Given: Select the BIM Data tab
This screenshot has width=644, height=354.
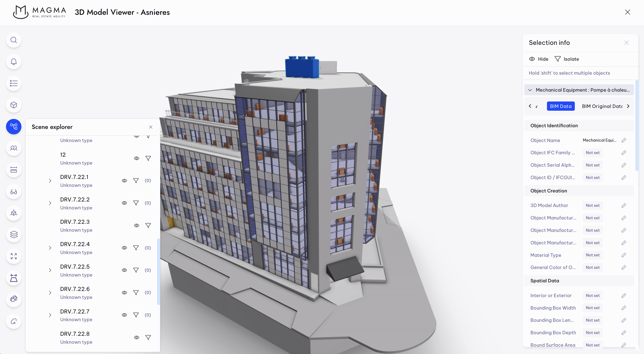Looking at the screenshot, I should tap(560, 106).
